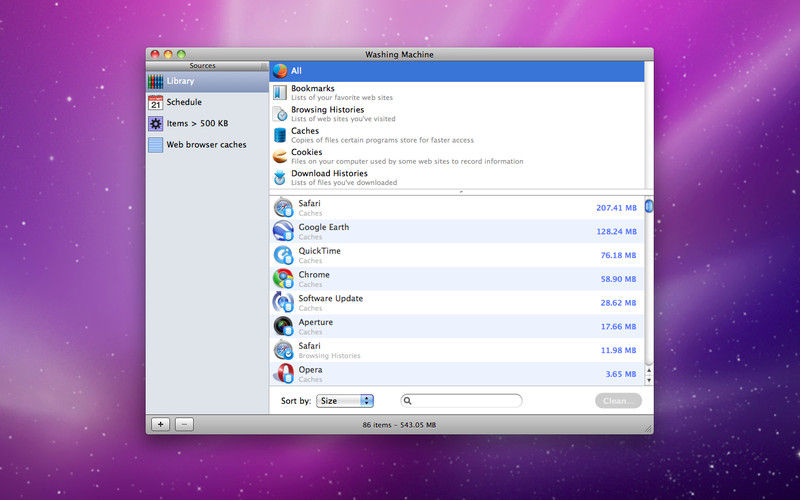This screenshot has height=500, width=800.
Task: Remove source with the minus button
Action: click(184, 424)
